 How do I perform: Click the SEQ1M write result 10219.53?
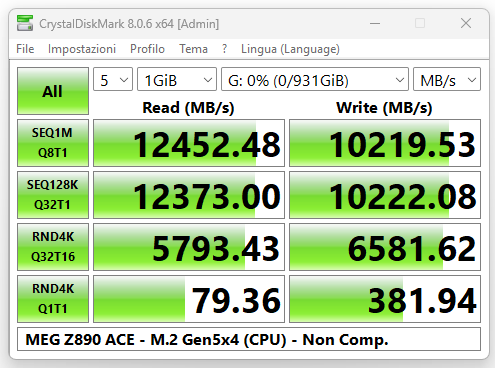pos(385,143)
